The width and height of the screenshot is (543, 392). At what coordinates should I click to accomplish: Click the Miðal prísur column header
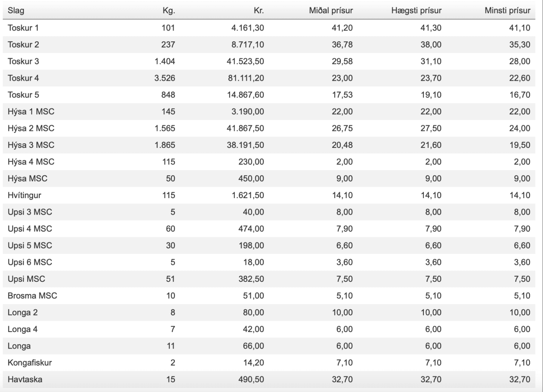click(331, 11)
